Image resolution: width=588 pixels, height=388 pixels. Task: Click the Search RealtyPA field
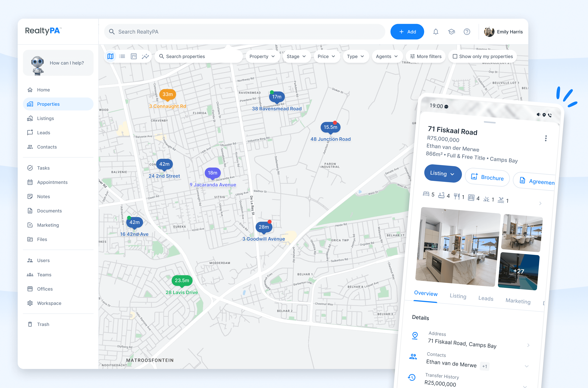click(245, 32)
